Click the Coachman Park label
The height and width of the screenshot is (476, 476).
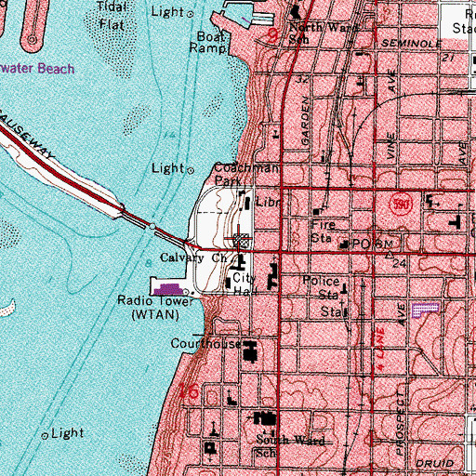tap(246, 174)
